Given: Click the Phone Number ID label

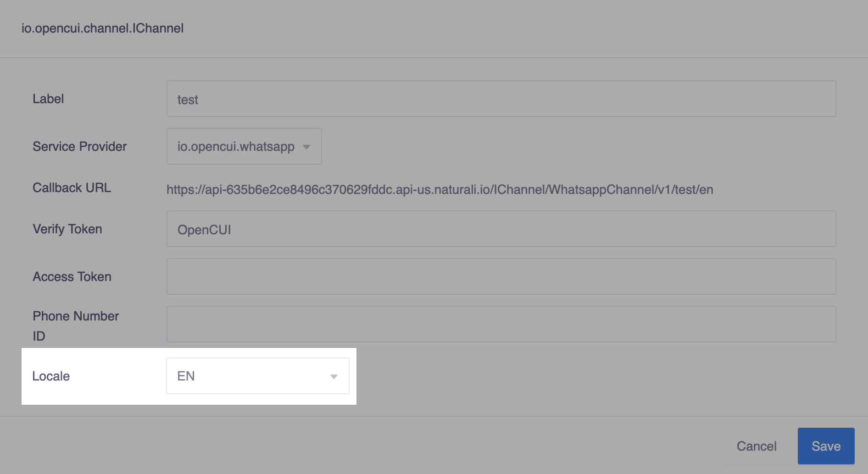Looking at the screenshot, I should (x=75, y=325).
